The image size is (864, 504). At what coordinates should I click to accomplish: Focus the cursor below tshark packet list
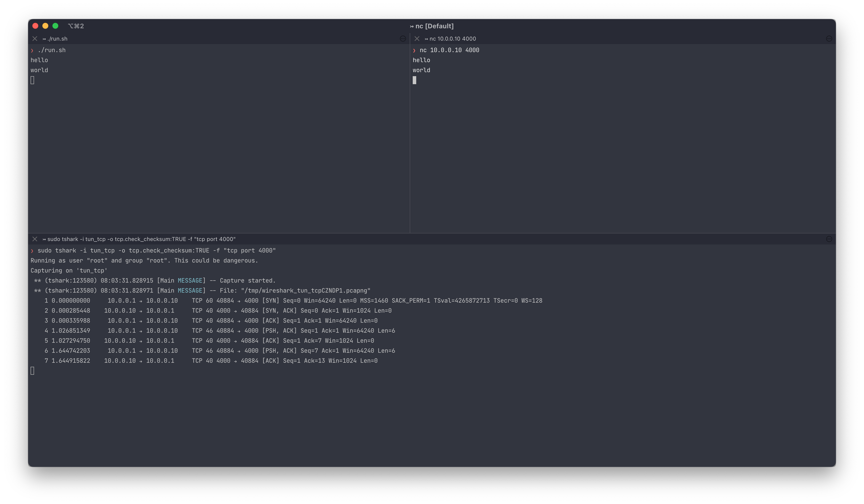32,371
